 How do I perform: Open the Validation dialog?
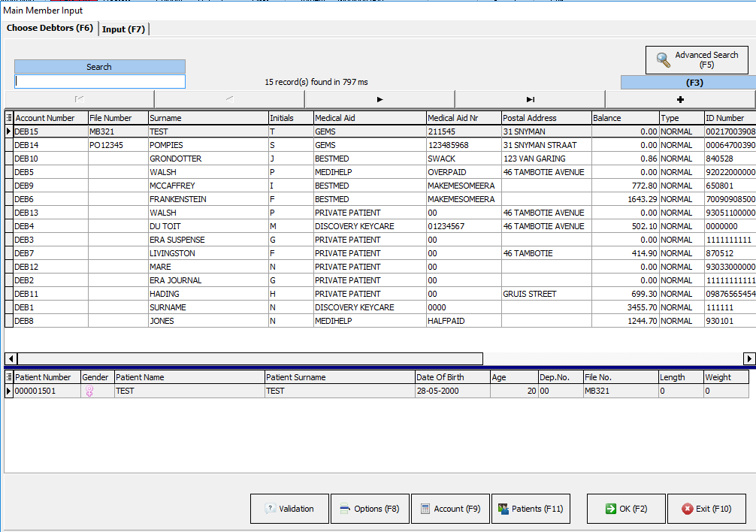[289, 509]
